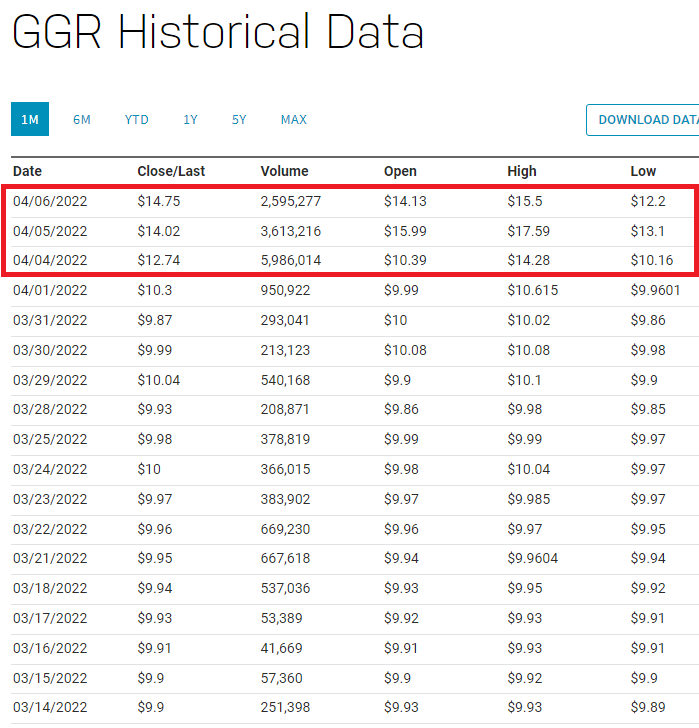Click the GGR Historical Data heading
Viewport: 699px width, 728px height.
pyautogui.click(x=218, y=32)
